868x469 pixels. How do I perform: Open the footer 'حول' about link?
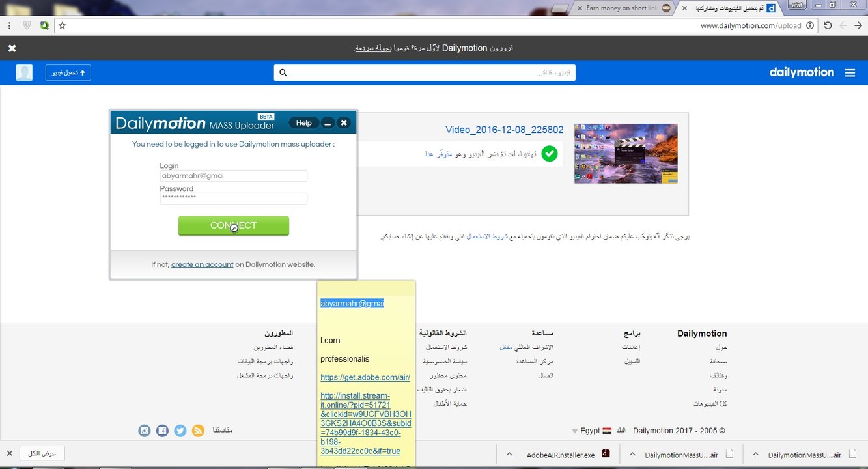pyautogui.click(x=721, y=348)
